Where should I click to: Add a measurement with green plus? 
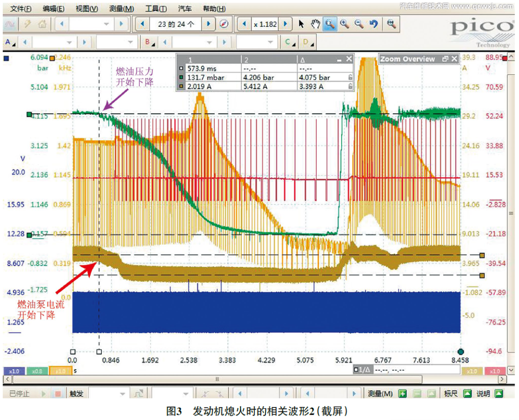tap(403, 394)
